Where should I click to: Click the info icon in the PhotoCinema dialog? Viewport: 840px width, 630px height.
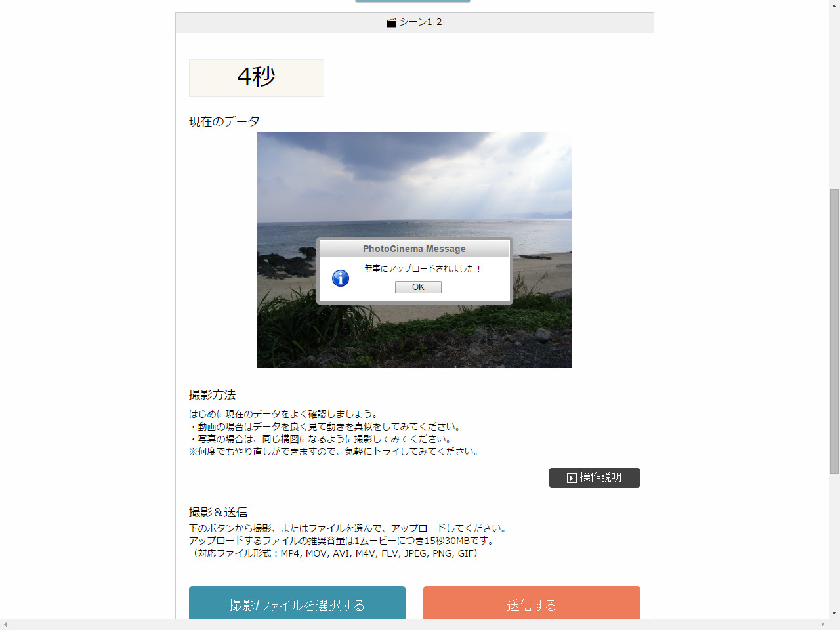click(x=340, y=278)
